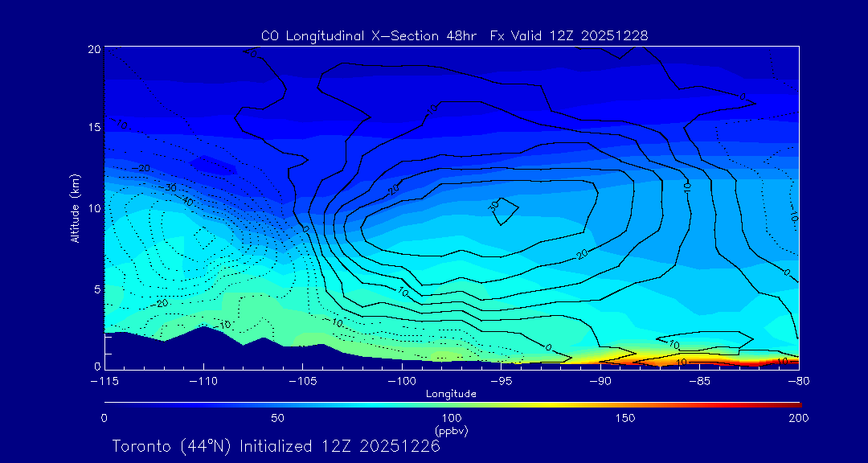The image size is (868, 463).
Task: Click the 20 km altitude tick label
Action: (94, 49)
